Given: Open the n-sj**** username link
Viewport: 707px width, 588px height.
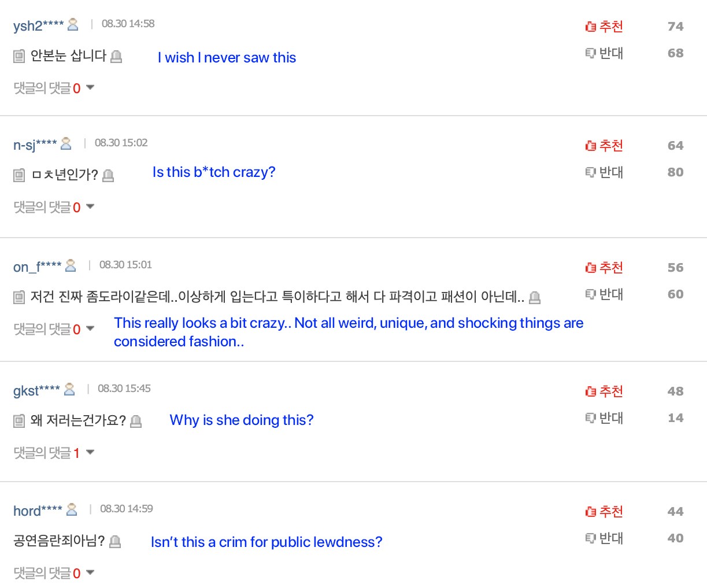Looking at the screenshot, I should tap(35, 144).
